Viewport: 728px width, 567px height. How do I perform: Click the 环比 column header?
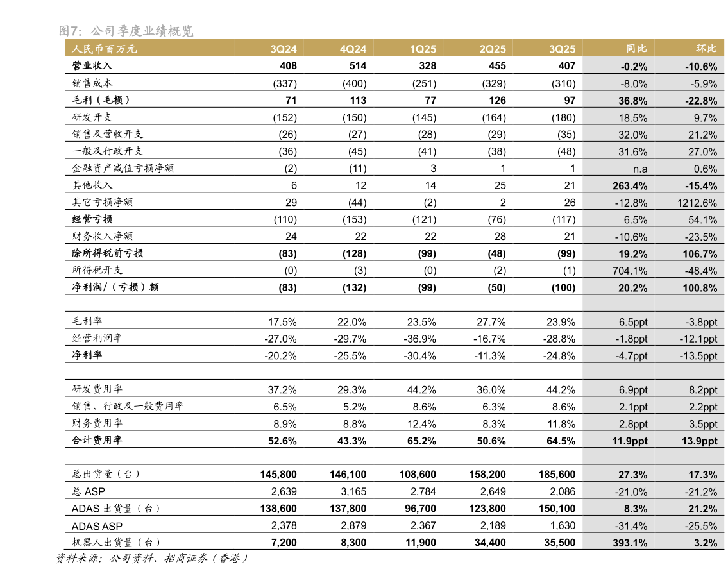point(707,49)
